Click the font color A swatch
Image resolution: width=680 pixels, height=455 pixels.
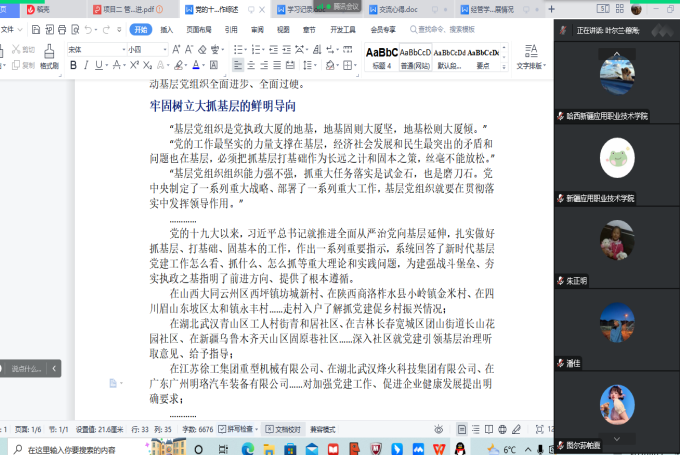point(197,66)
